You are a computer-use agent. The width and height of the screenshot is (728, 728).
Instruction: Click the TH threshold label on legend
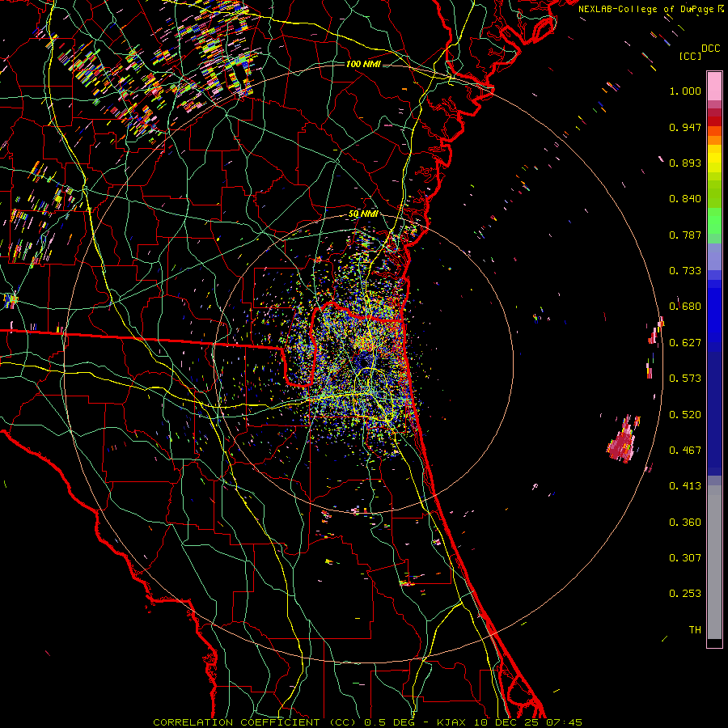point(695,630)
